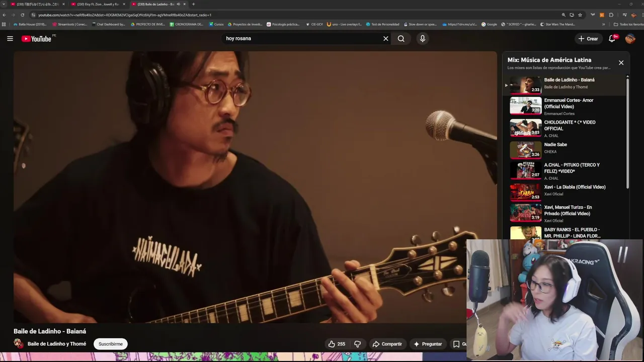The height and width of the screenshot is (362, 644).
Task: Play Xavi - La Diabla from mix
Action: 566,192
